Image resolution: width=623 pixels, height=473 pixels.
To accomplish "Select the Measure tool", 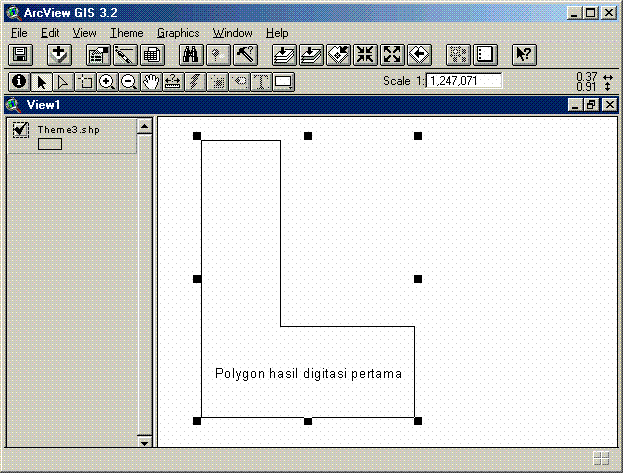I will (x=173, y=82).
